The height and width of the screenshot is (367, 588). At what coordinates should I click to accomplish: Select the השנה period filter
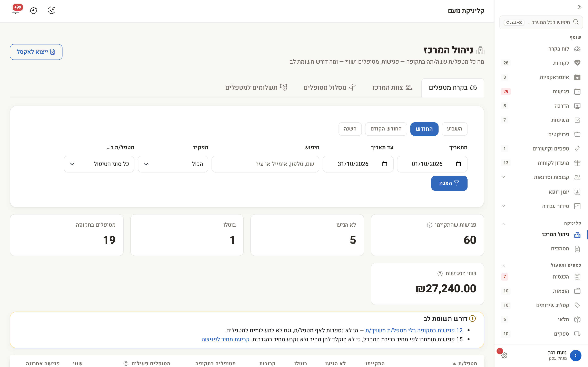coord(350,129)
